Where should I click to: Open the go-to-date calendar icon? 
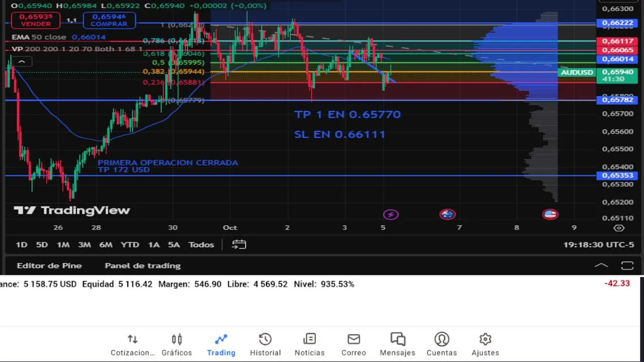pos(239,245)
